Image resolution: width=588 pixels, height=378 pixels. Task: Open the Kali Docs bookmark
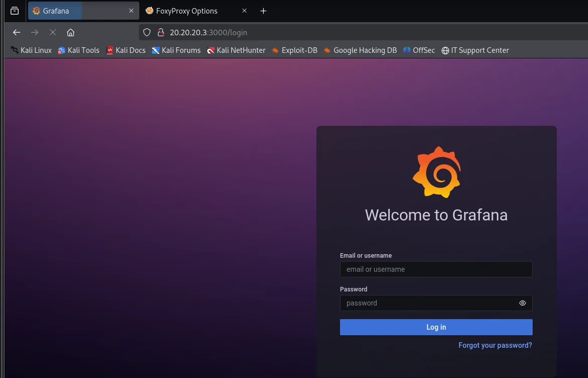(x=126, y=50)
